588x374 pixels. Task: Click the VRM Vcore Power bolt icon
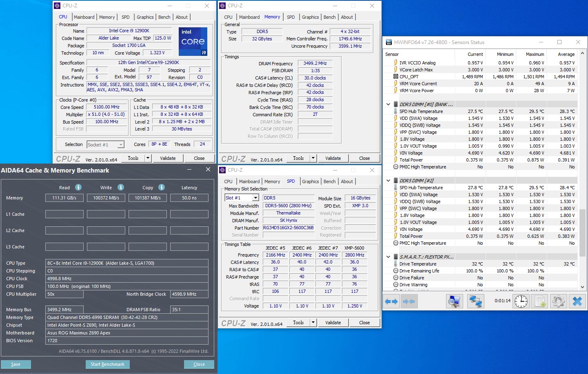tap(395, 90)
